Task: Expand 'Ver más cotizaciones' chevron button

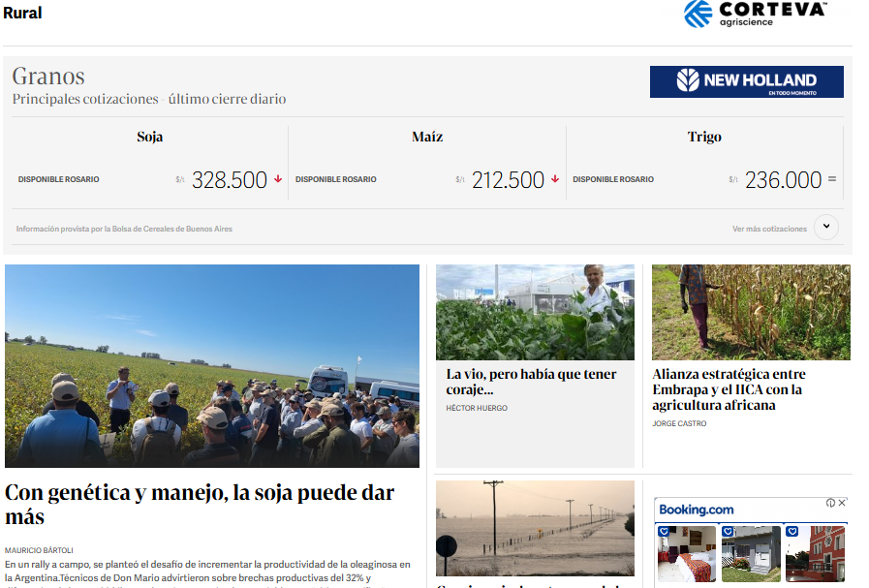Action: pyautogui.click(x=825, y=227)
